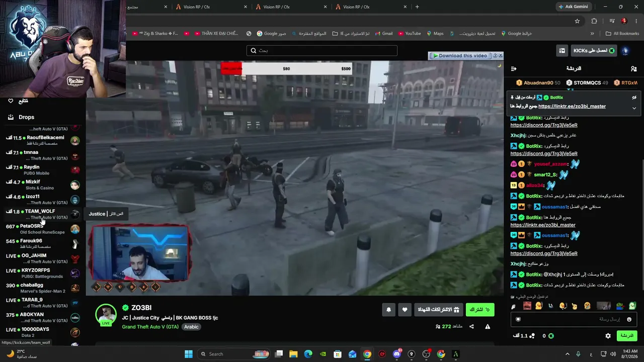
Task: Open Mizkif channel in sidebar
Action: coord(43,185)
